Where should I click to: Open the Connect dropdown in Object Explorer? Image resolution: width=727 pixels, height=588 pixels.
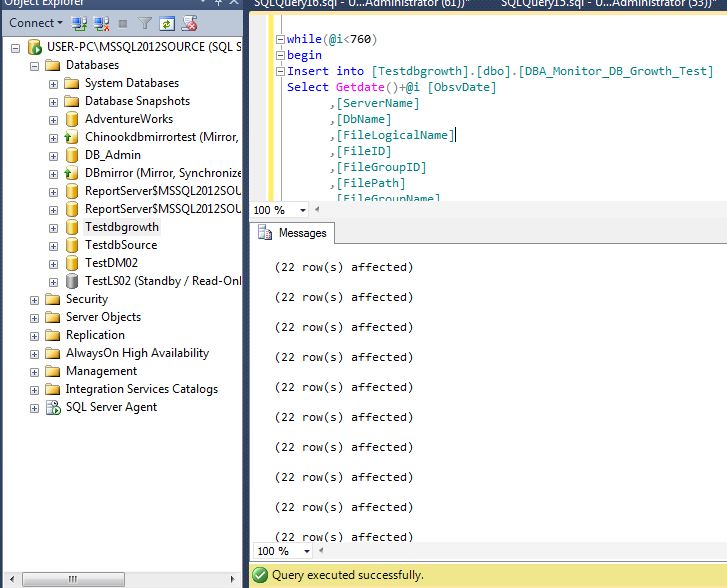(x=36, y=23)
